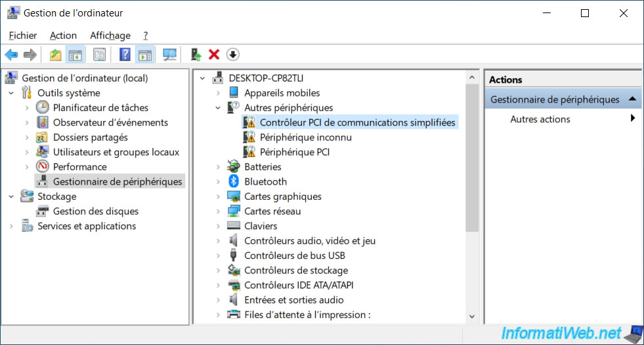This screenshot has height=345, width=644.
Task: Expand the Cartes graphiques category
Action: [x=219, y=196]
